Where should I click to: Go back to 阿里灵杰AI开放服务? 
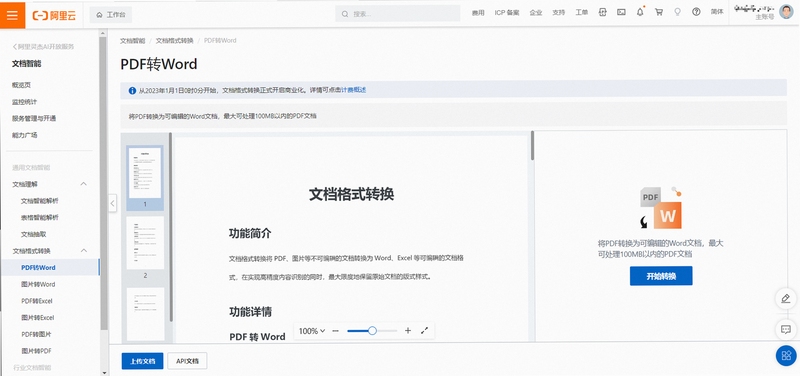[43, 47]
